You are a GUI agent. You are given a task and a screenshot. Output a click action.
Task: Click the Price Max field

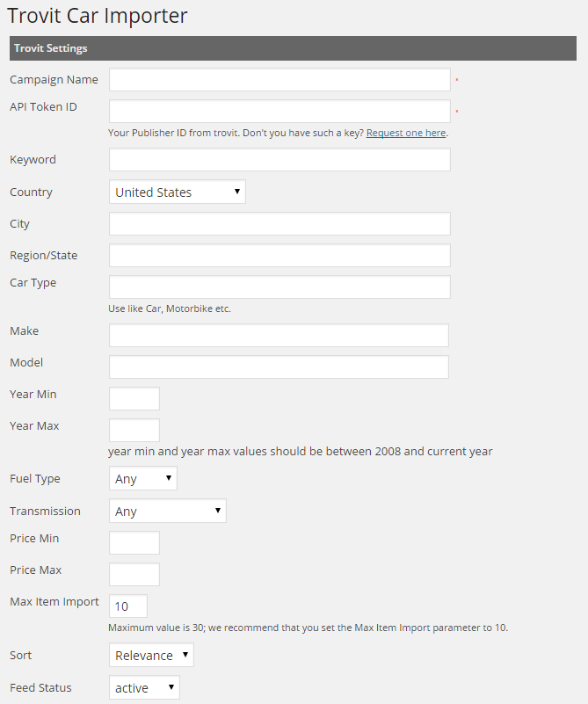pyautogui.click(x=134, y=575)
